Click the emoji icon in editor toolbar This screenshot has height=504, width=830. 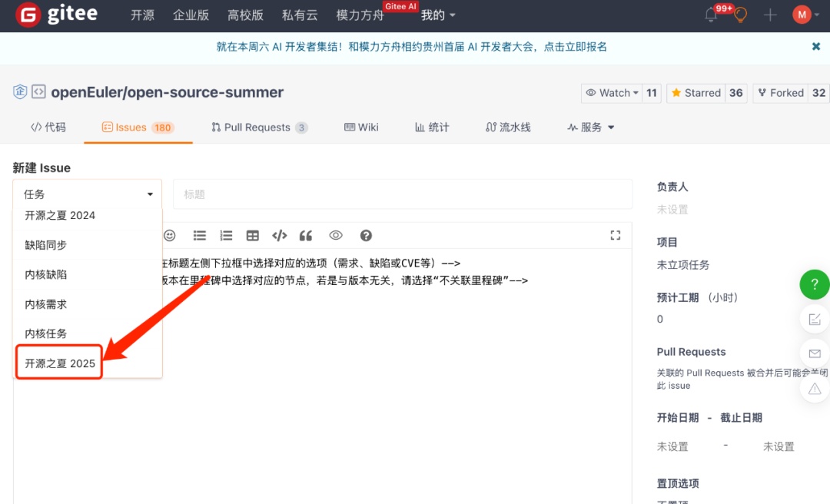(x=170, y=235)
